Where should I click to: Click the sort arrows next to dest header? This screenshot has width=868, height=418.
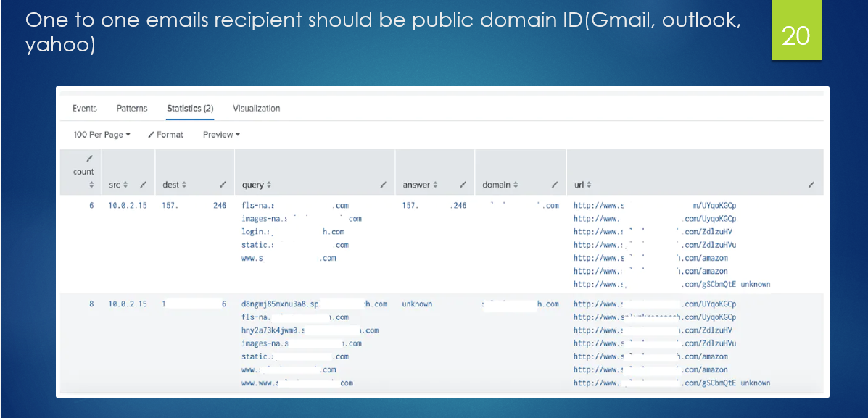pyautogui.click(x=184, y=184)
